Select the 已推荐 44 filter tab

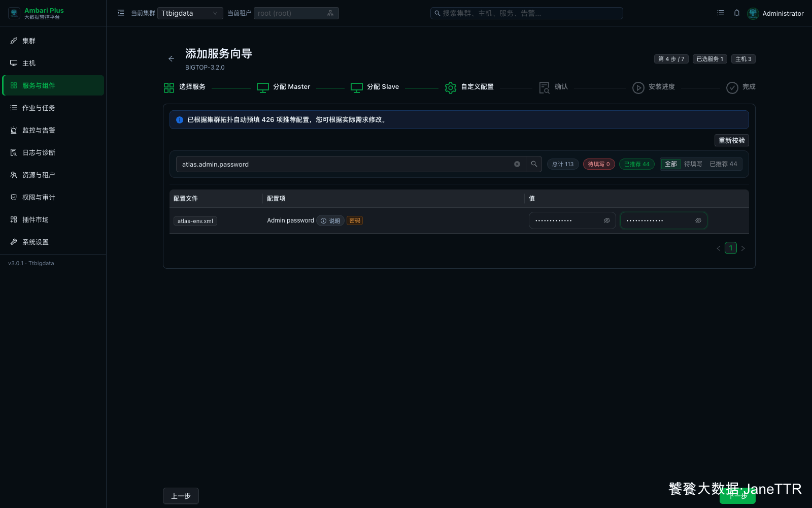coord(723,164)
